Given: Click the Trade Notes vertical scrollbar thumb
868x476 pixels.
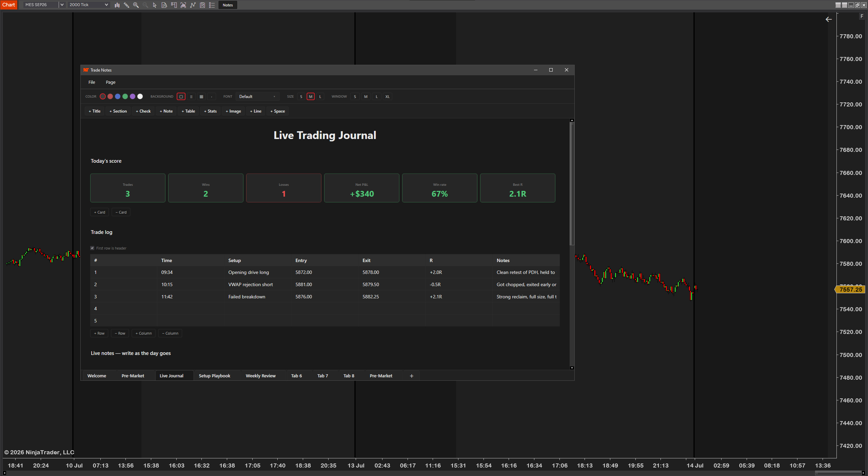Looking at the screenshot, I should (572, 184).
